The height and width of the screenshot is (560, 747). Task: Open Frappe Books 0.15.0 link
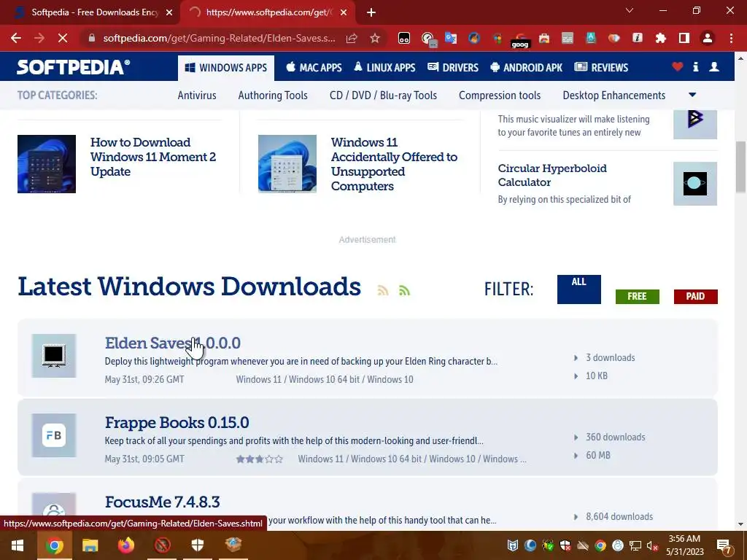[177, 422]
